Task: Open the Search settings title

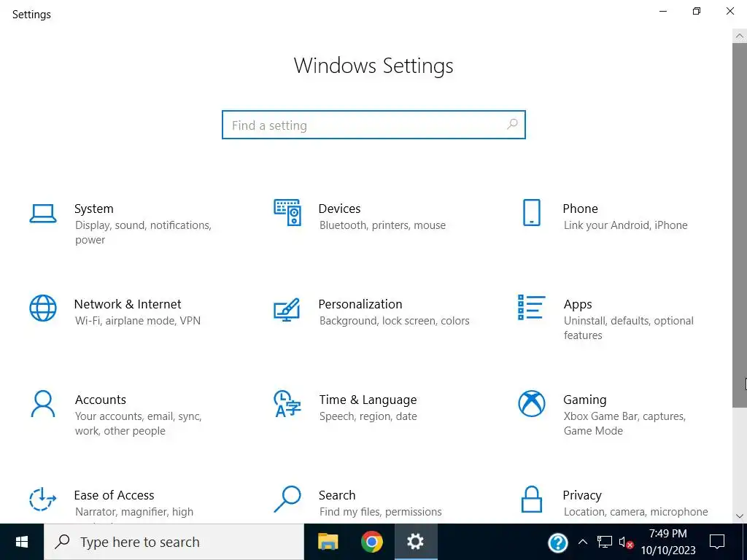Action: coord(337,495)
